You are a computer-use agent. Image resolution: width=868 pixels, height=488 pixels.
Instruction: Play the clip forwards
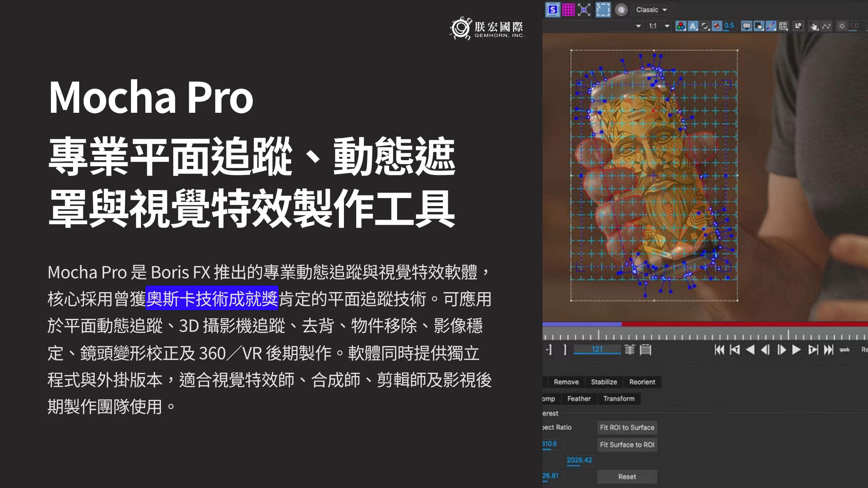796,350
